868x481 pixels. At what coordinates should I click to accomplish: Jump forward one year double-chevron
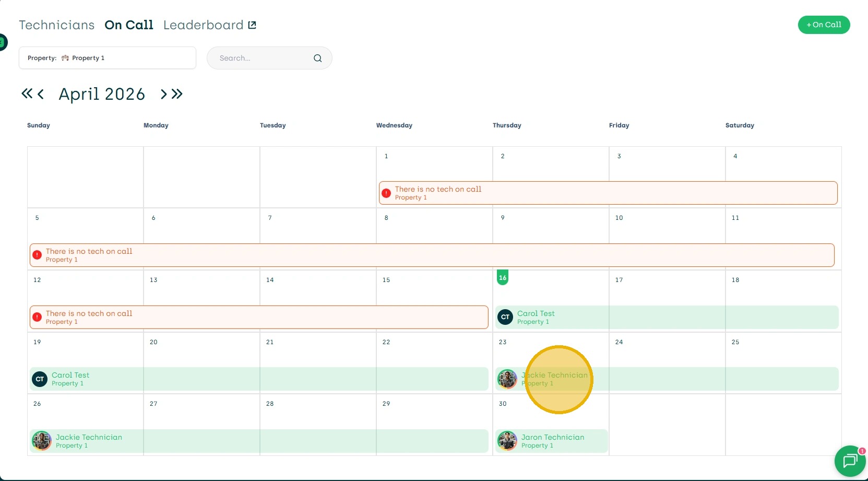click(177, 94)
